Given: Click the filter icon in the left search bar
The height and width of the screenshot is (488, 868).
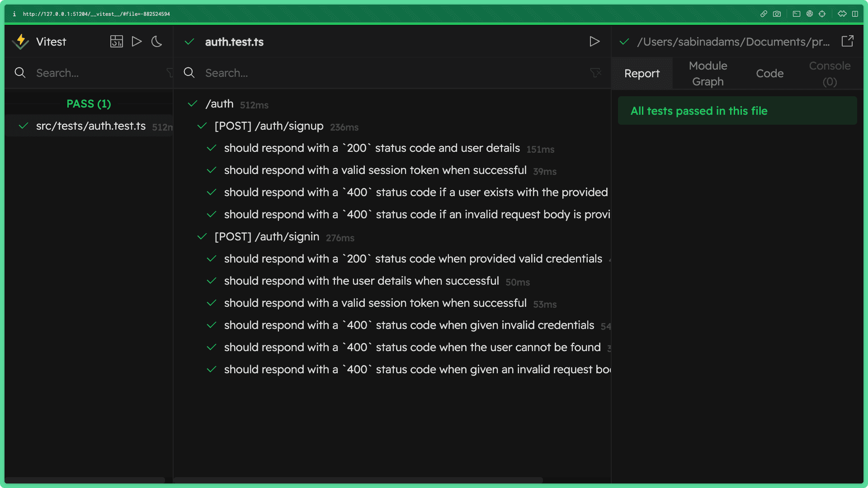Looking at the screenshot, I should click(x=170, y=73).
